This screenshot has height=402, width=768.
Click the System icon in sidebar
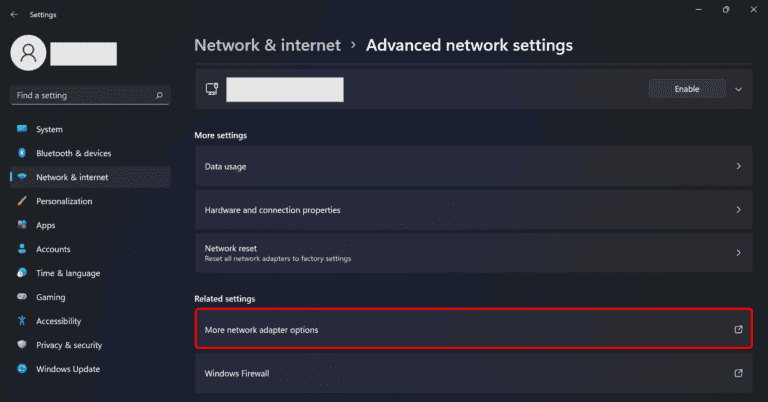pyautogui.click(x=21, y=129)
